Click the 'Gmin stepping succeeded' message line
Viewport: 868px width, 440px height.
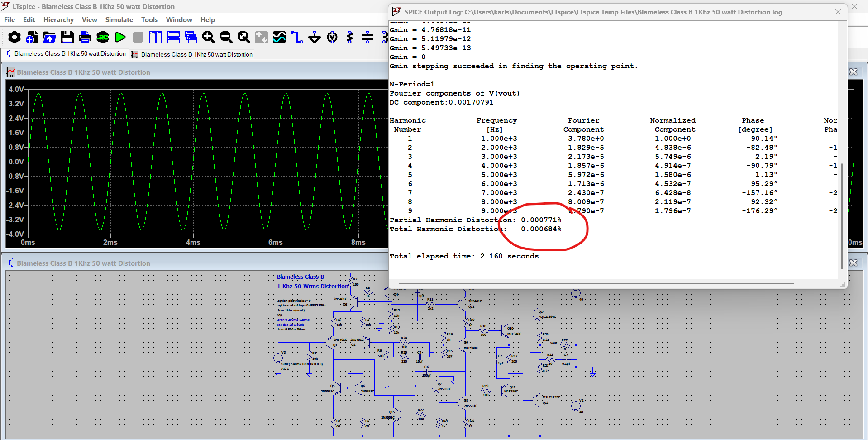click(x=513, y=66)
